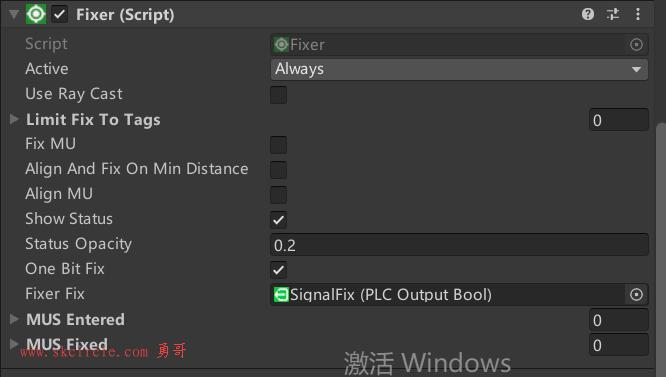Click the Fixer Fix object picker circle
The image size is (666, 377).
tap(636, 295)
